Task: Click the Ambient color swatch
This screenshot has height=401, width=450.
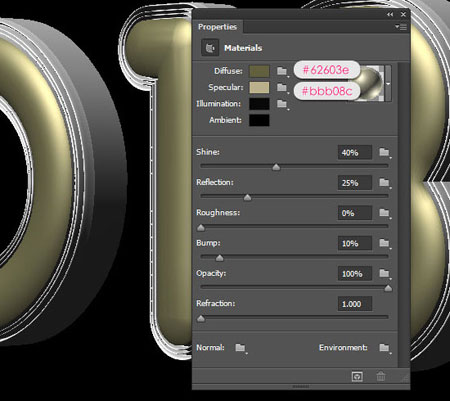Action: tap(259, 120)
